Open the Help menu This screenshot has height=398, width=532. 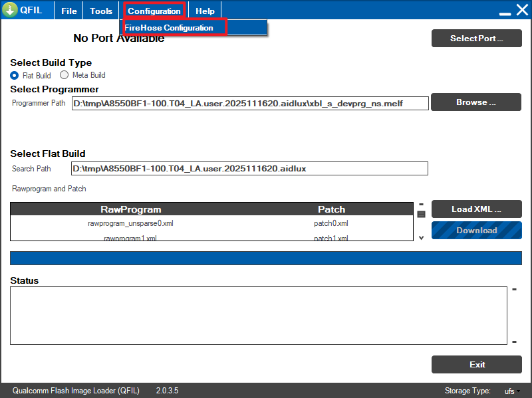tap(205, 11)
